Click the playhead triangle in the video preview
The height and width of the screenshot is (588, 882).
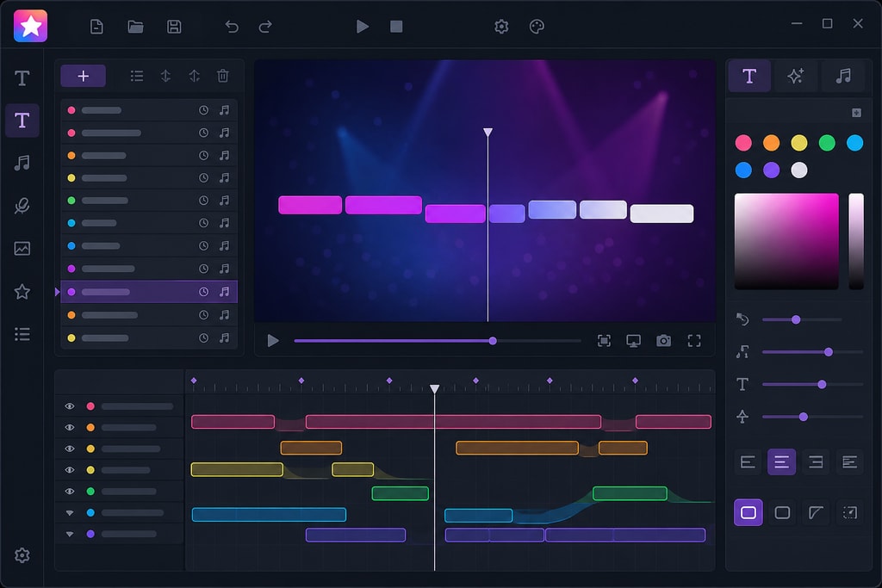[488, 132]
